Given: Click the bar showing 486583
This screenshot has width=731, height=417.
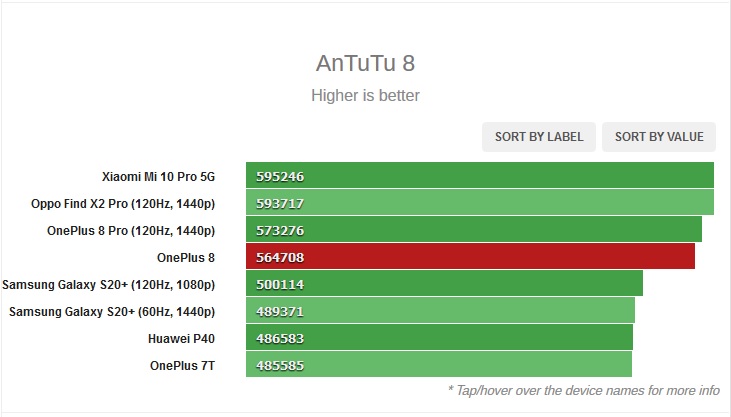Looking at the screenshot, I should [440, 337].
